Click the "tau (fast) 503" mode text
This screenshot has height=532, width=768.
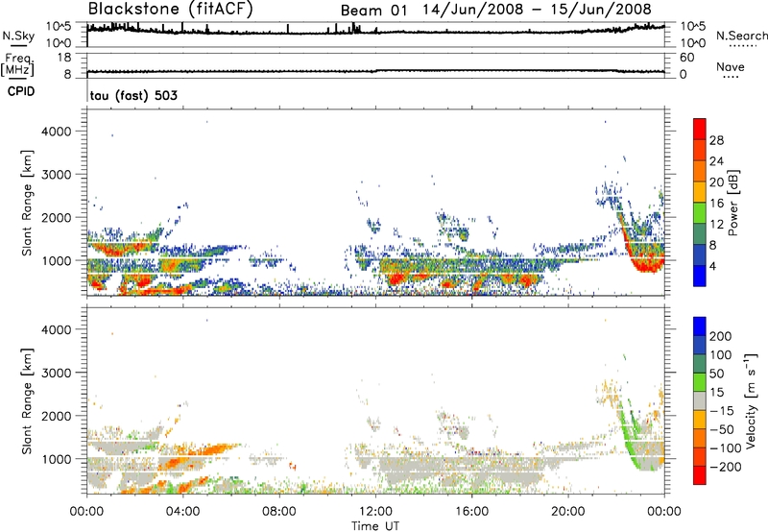[x=133, y=95]
